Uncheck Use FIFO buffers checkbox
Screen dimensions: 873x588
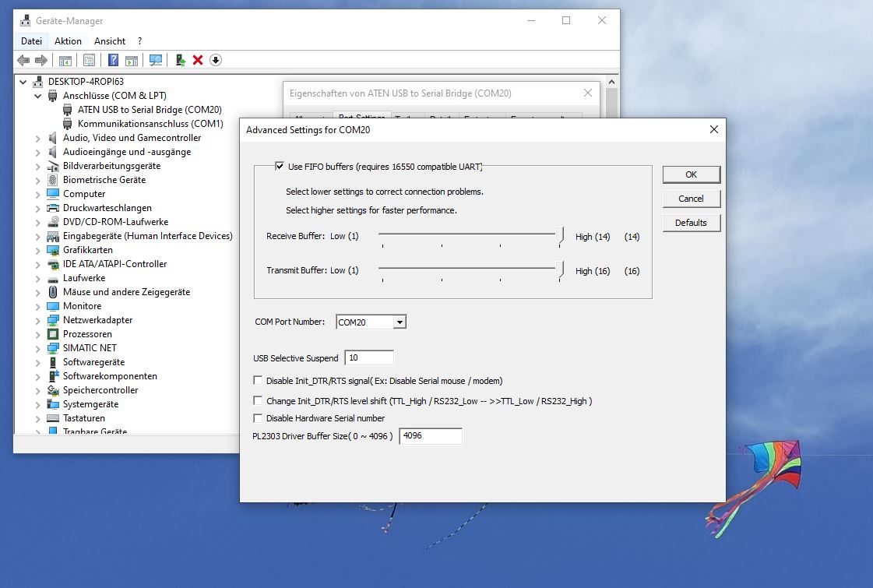point(279,166)
